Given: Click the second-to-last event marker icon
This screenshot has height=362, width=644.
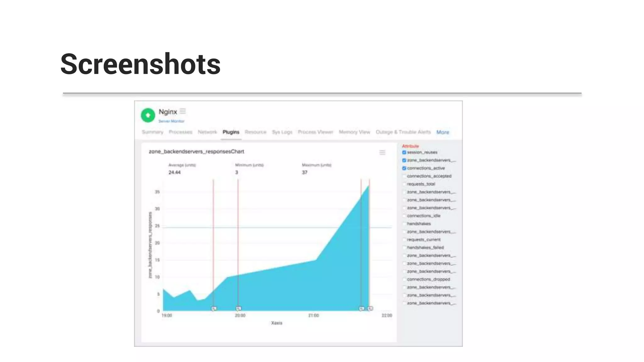Looking at the screenshot, I should (x=362, y=309).
